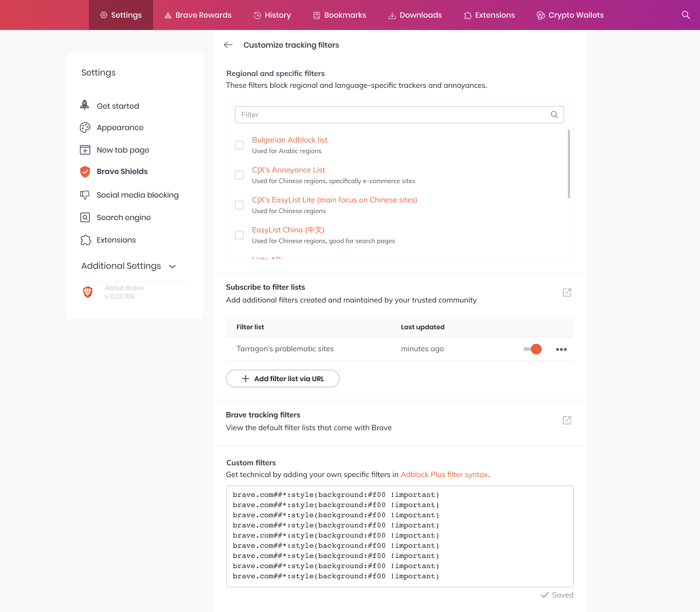
Task: Open the Downloads tab
Action: pyautogui.click(x=415, y=15)
